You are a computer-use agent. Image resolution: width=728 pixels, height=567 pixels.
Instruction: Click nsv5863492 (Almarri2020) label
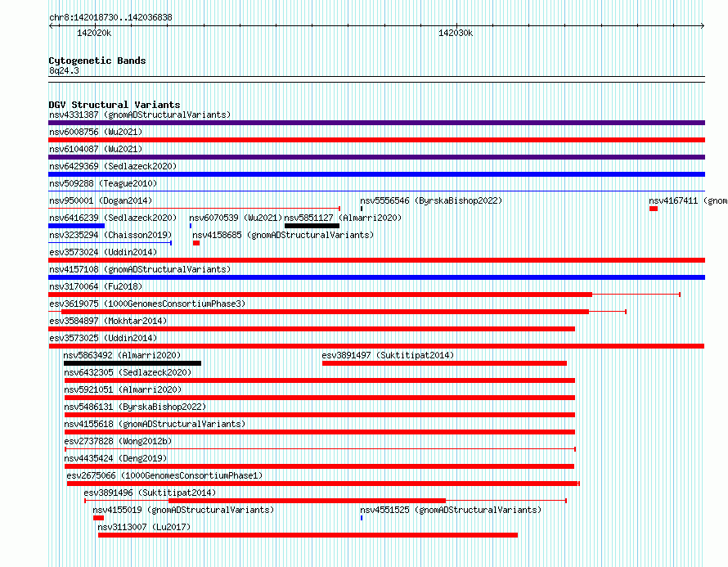pyautogui.click(x=122, y=355)
